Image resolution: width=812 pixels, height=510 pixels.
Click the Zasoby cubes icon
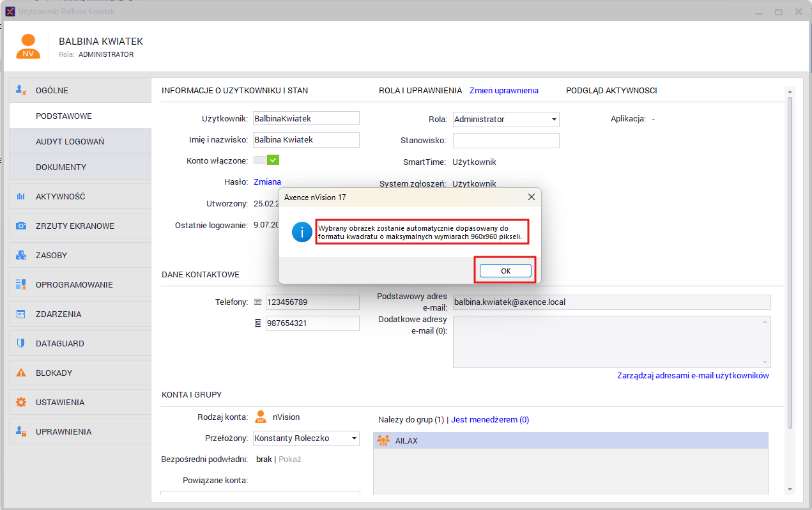tap(21, 255)
